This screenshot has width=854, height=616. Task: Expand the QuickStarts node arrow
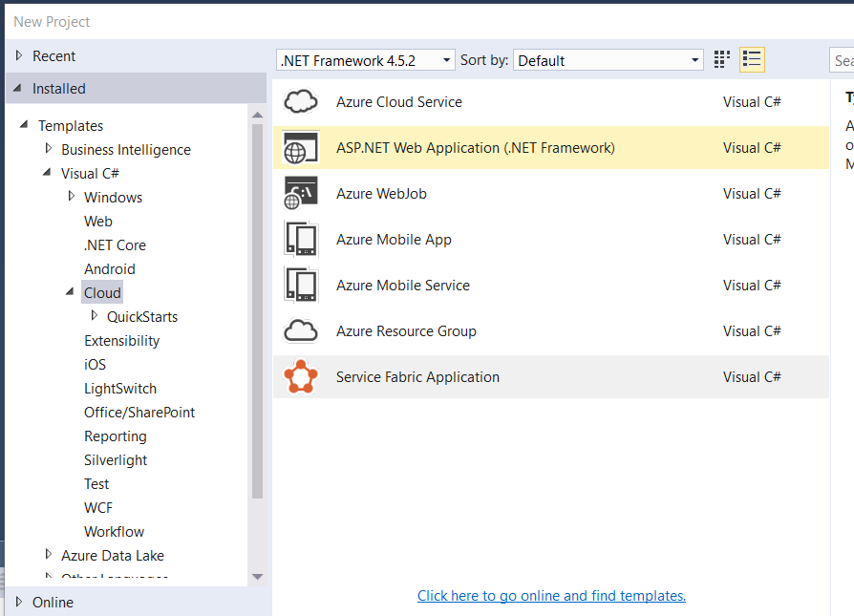[95, 315]
